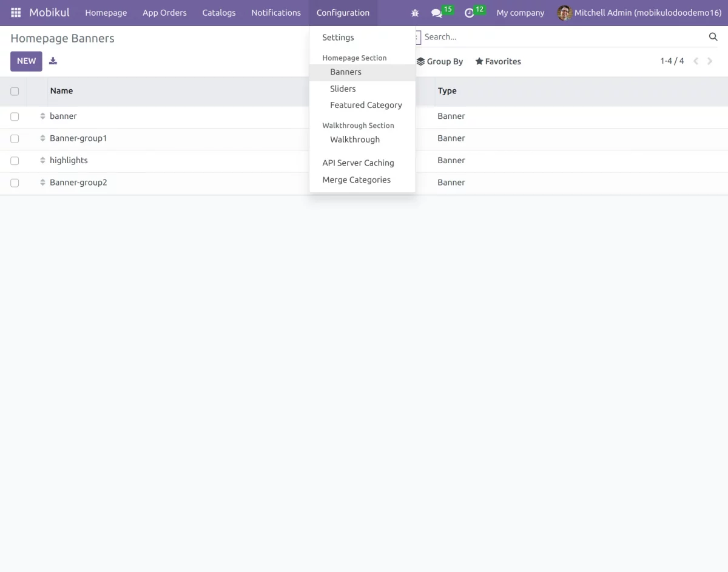The height and width of the screenshot is (572, 728).
Task: Activate the debug bug icon
Action: (414, 13)
